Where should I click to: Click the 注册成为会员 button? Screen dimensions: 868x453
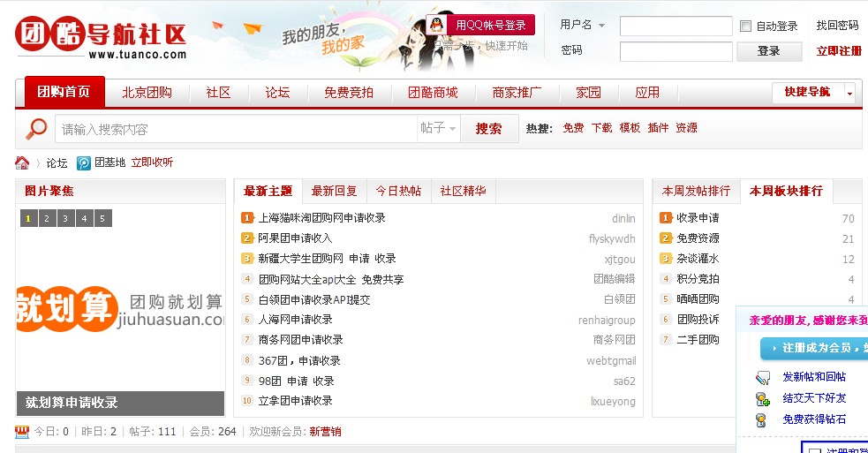coord(814,348)
